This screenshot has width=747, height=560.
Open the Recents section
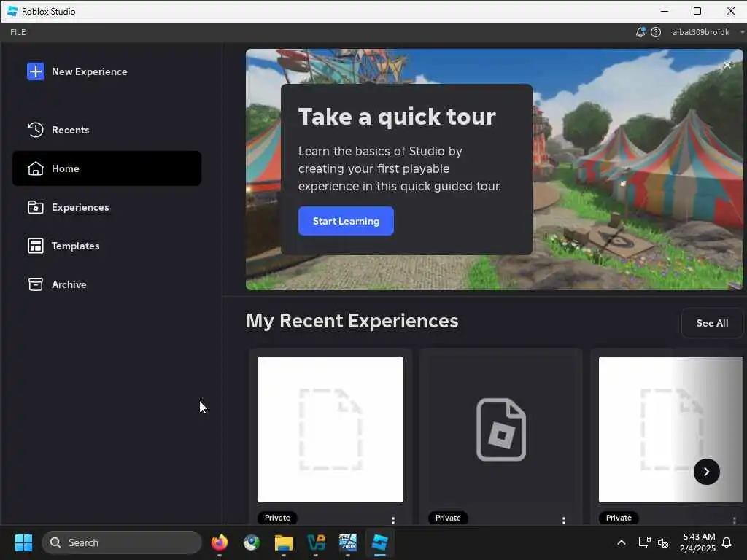(x=107, y=130)
